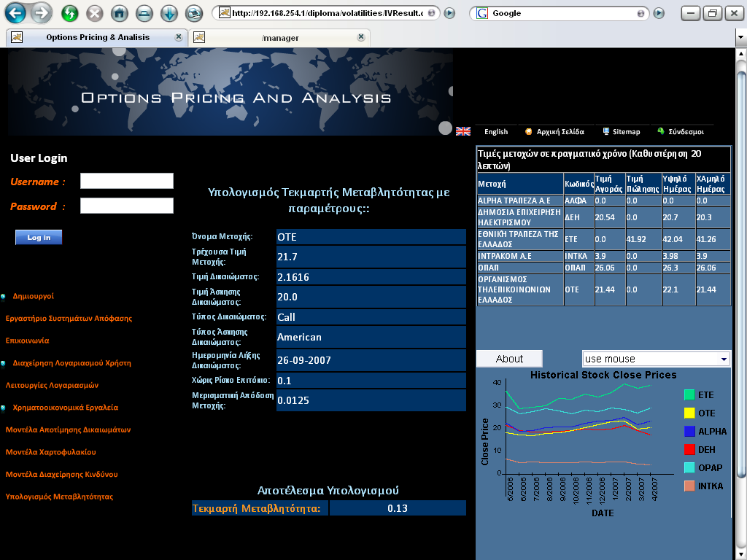Click the Options Pricing and Analysis banner
Image resolution: width=747 pixels, height=560 pixels.
(x=230, y=92)
